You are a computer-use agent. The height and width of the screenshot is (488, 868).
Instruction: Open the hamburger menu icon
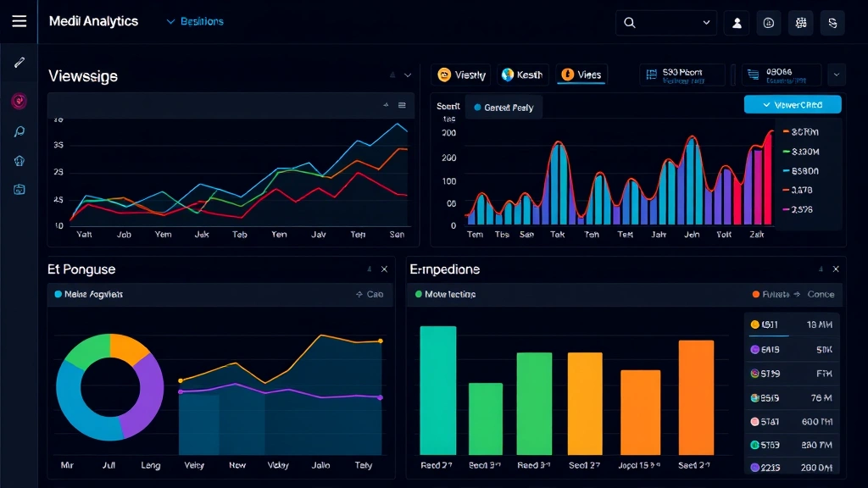[x=19, y=21]
